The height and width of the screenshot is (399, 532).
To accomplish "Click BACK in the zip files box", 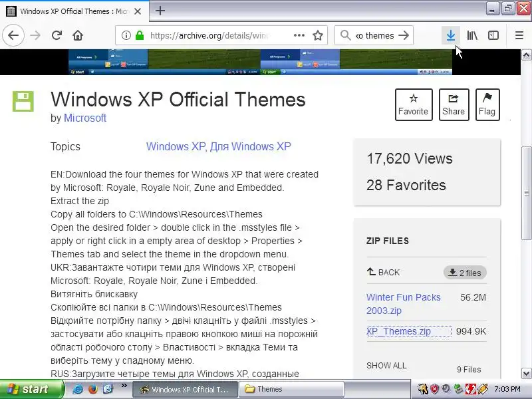I will (x=384, y=272).
